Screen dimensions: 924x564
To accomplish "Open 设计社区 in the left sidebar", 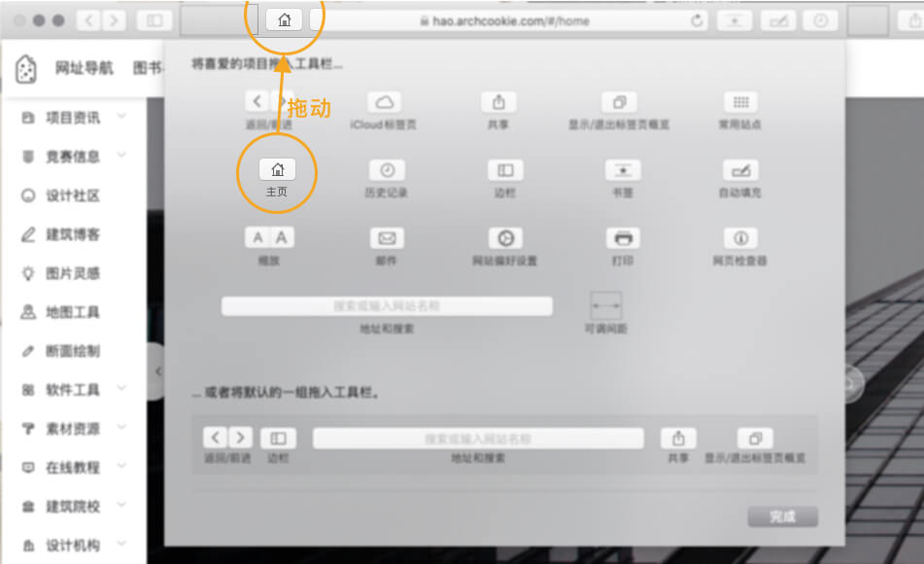I will (x=73, y=195).
